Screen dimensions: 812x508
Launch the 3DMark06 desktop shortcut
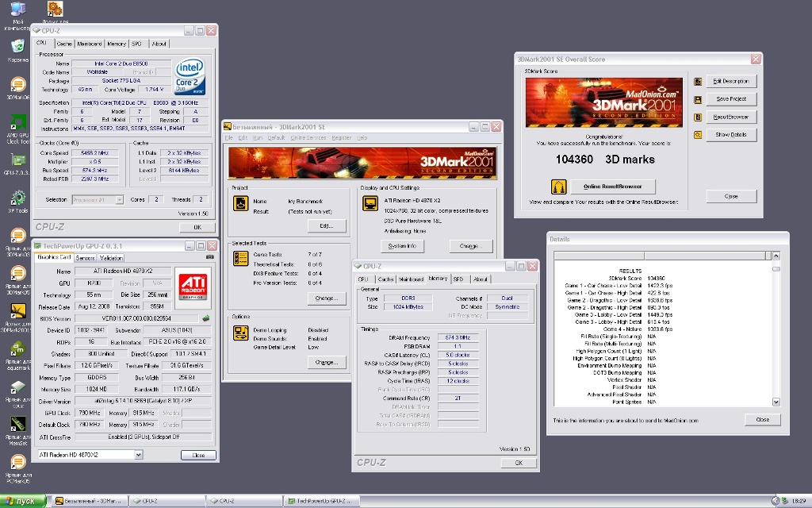17,86
